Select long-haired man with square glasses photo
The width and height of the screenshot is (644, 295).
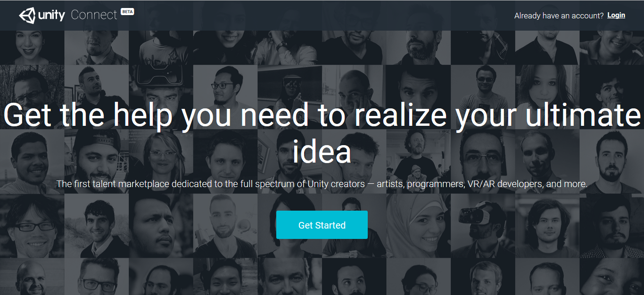coord(32,226)
